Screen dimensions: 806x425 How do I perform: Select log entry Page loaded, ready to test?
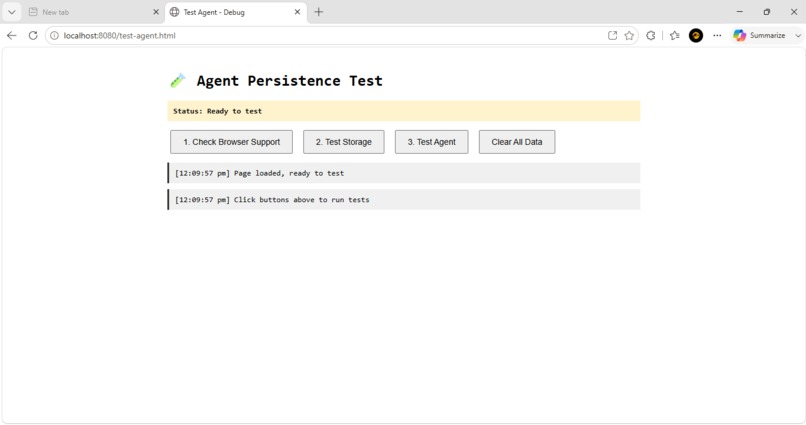[404, 173]
